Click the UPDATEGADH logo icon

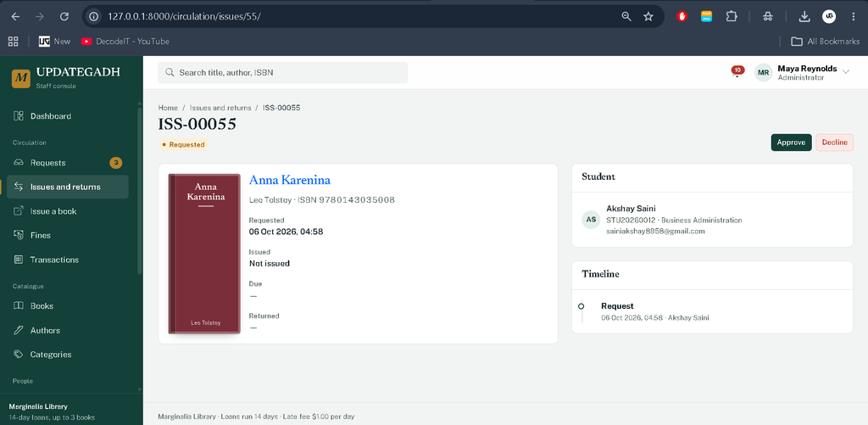point(21,78)
